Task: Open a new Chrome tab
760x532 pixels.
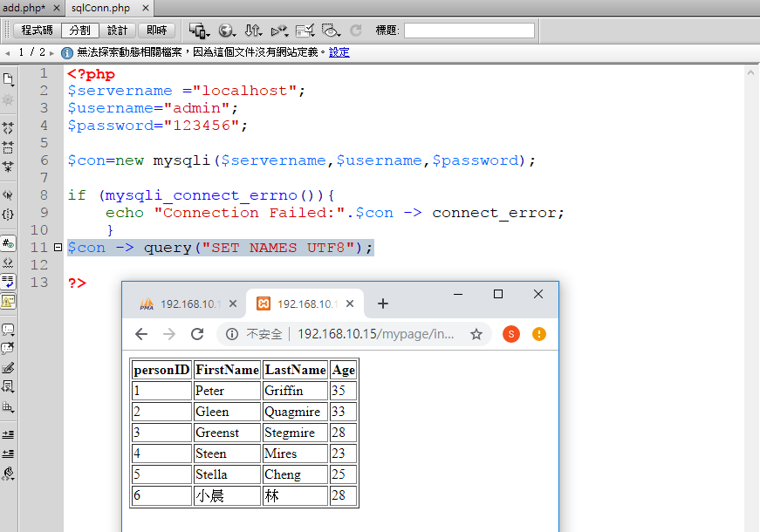Action: 382,304
